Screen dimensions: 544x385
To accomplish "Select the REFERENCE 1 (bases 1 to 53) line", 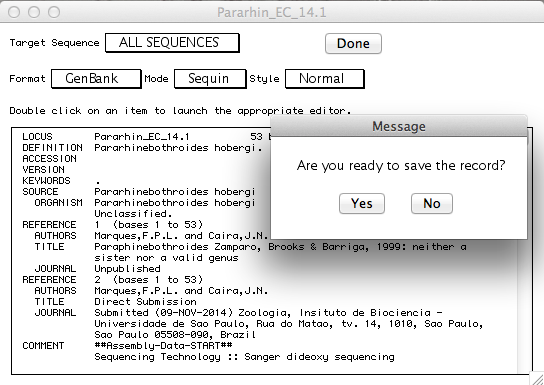I will [112, 225].
